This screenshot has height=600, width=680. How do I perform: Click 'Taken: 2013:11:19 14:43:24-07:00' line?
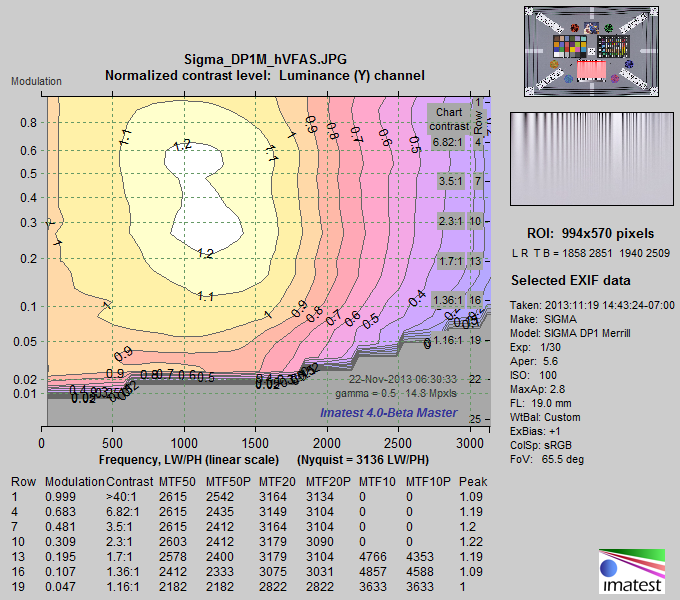(x=592, y=305)
